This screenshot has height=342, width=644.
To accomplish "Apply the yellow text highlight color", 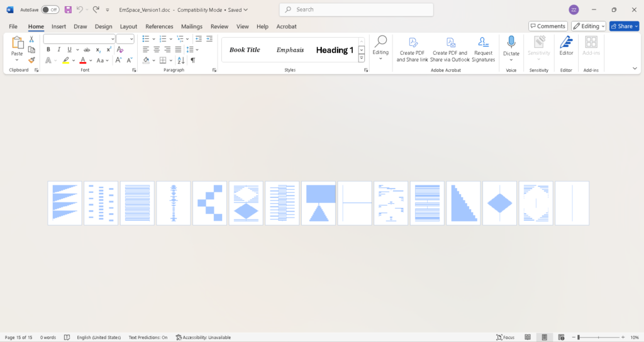I will tap(65, 60).
